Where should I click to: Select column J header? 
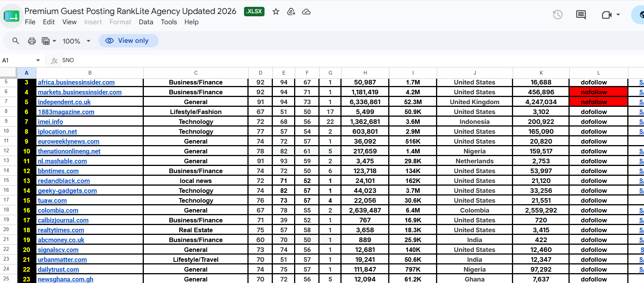475,73
